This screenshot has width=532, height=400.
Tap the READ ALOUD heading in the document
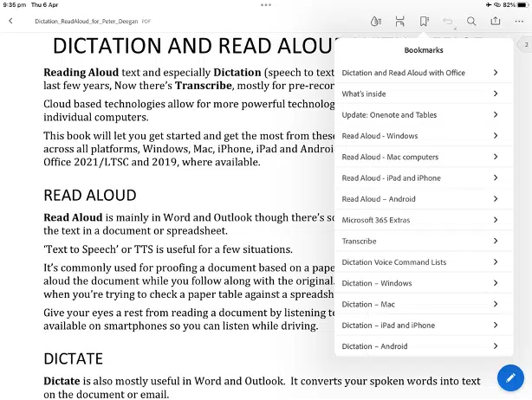tap(90, 196)
